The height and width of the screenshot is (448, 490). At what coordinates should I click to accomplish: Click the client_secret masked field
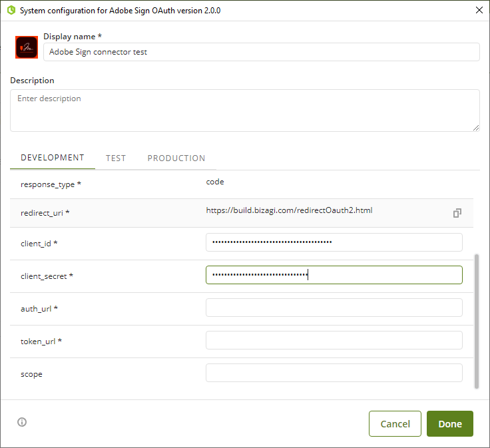click(334, 275)
